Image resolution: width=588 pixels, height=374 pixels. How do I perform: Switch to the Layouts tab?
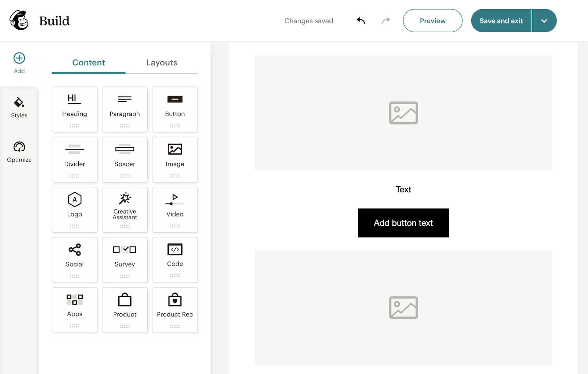tap(162, 62)
